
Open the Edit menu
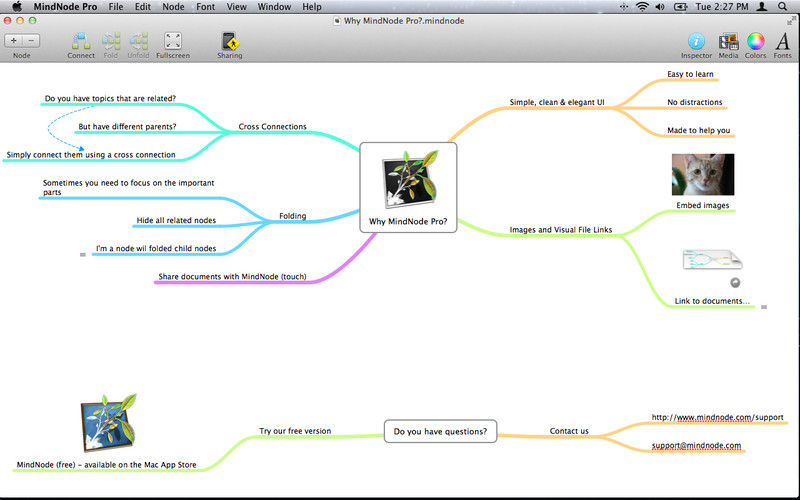(x=142, y=7)
